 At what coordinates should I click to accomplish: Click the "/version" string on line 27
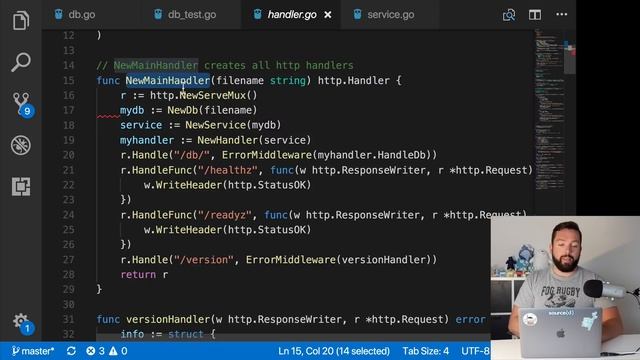[x=204, y=260]
